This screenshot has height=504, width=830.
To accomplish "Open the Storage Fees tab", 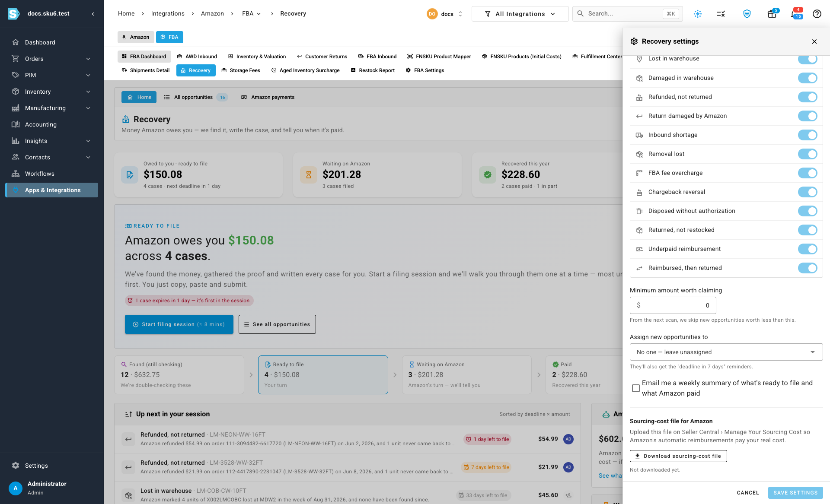I will pyautogui.click(x=241, y=70).
